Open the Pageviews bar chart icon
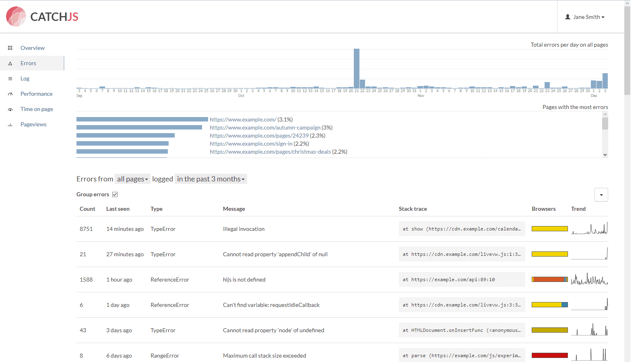Image resolution: width=644 pixels, height=362 pixels. pyautogui.click(x=10, y=124)
